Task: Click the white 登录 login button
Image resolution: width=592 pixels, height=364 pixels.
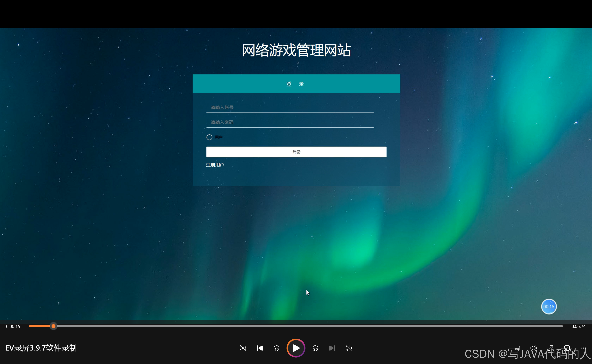Action: tap(296, 152)
